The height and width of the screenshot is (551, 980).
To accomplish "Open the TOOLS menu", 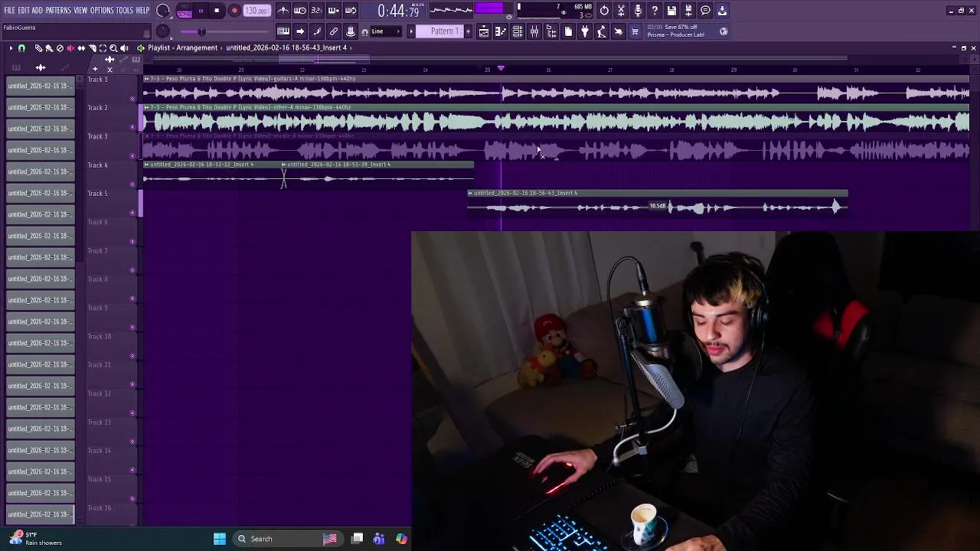I will [x=125, y=11].
